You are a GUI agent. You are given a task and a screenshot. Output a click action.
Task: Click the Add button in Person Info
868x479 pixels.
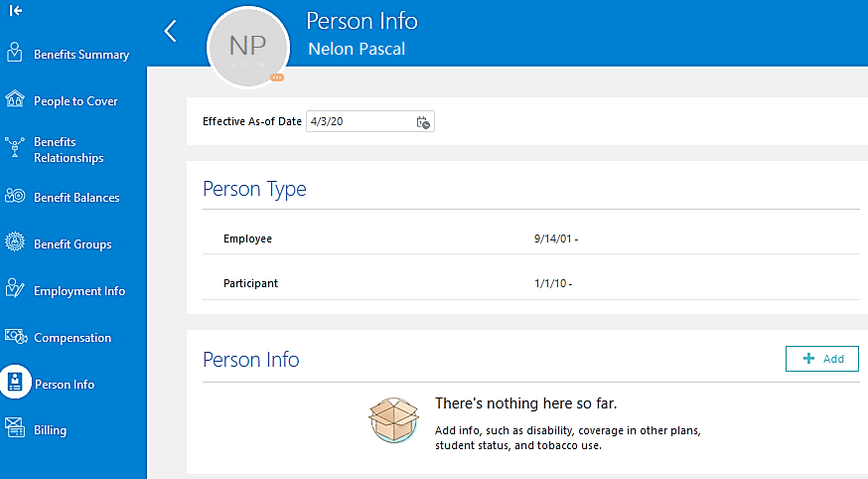pyautogui.click(x=822, y=359)
